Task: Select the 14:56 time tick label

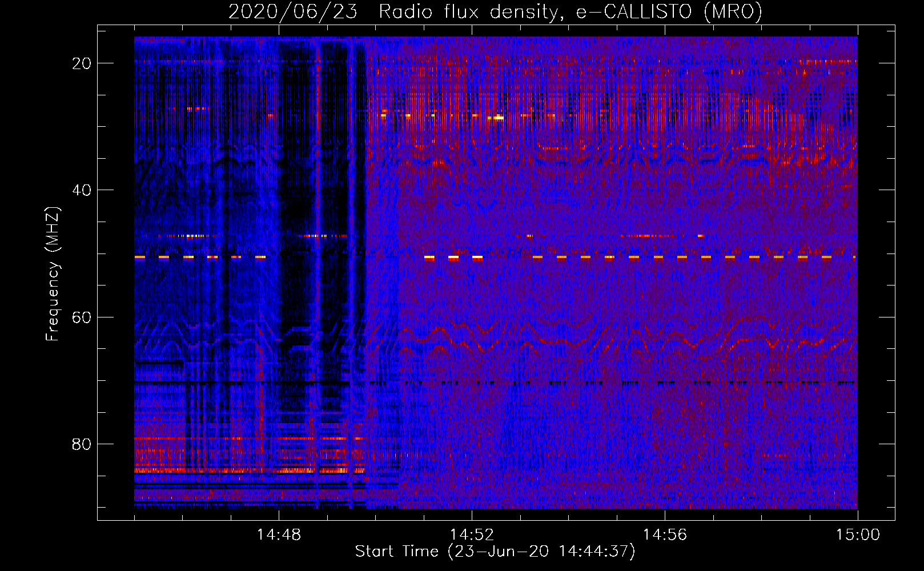Action: pyautogui.click(x=665, y=535)
